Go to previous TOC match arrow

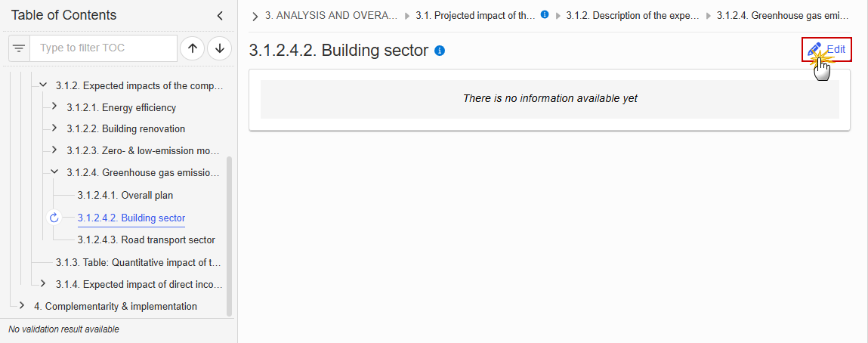point(192,48)
